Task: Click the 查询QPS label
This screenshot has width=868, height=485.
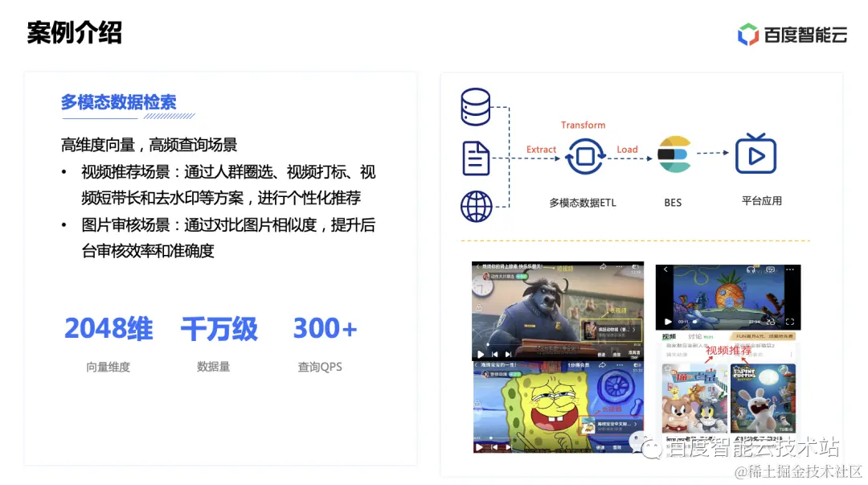Action: [x=320, y=367]
